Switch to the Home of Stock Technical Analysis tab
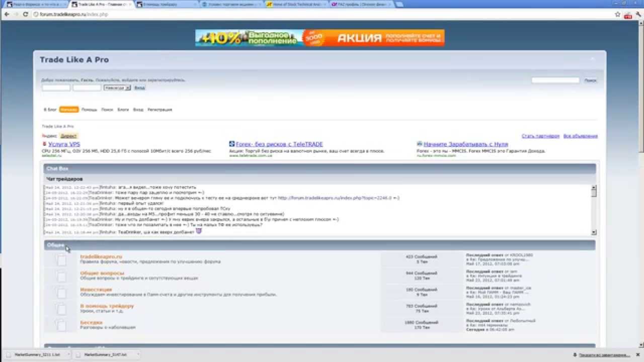The height and width of the screenshot is (362, 644). pos(297,4)
